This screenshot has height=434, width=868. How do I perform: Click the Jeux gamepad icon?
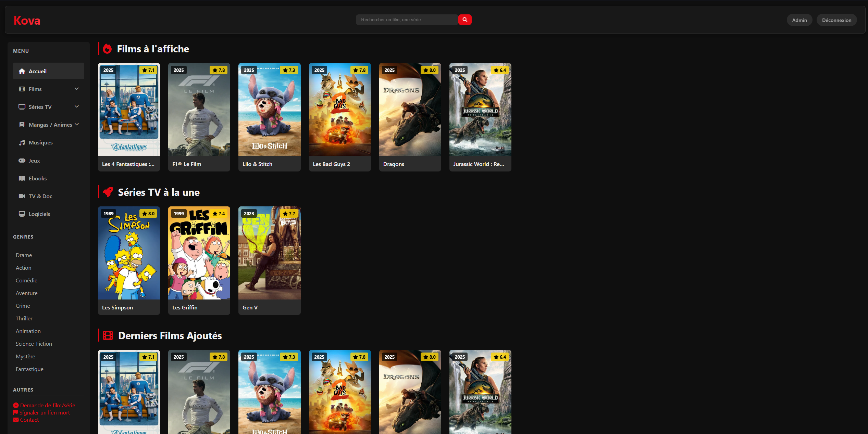pyautogui.click(x=22, y=161)
